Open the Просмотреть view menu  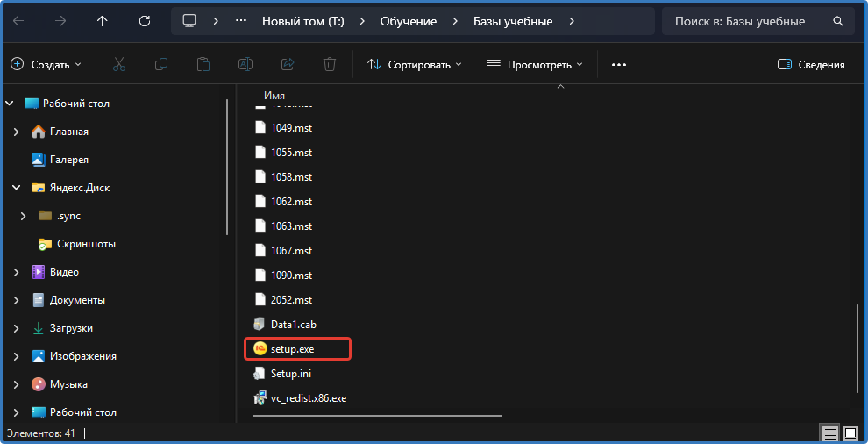pyautogui.click(x=535, y=64)
